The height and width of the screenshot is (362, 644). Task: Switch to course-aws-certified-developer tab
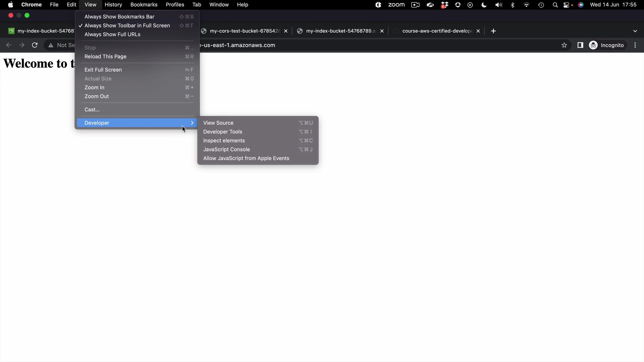coord(436,31)
